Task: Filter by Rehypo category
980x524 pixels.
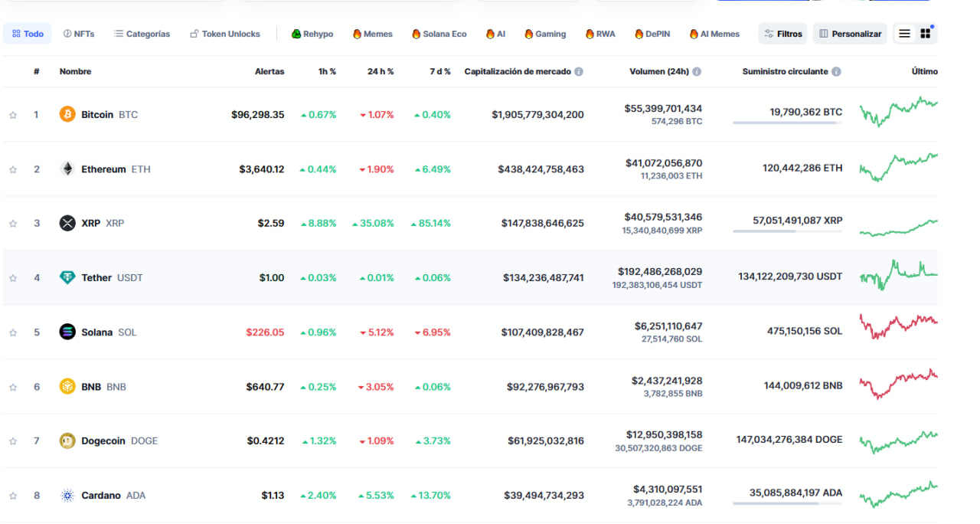Action: click(312, 34)
